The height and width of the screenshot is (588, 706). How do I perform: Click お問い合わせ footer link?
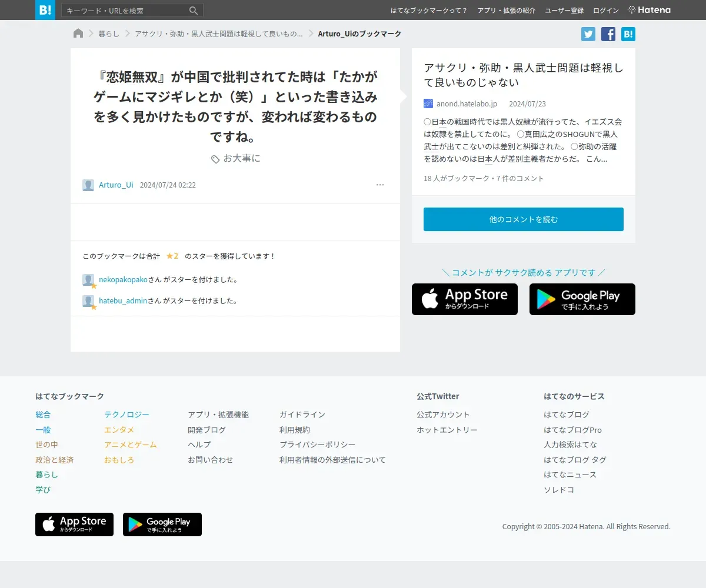pos(211,460)
